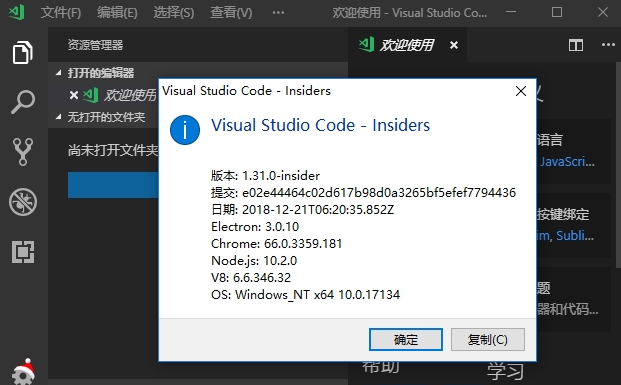Show more menu bar items via ellipsis
This screenshot has width=621, height=385.
point(278,13)
